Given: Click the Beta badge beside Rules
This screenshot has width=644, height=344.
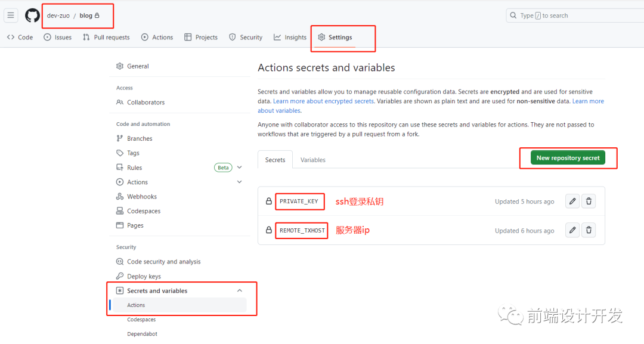Looking at the screenshot, I should (x=223, y=168).
